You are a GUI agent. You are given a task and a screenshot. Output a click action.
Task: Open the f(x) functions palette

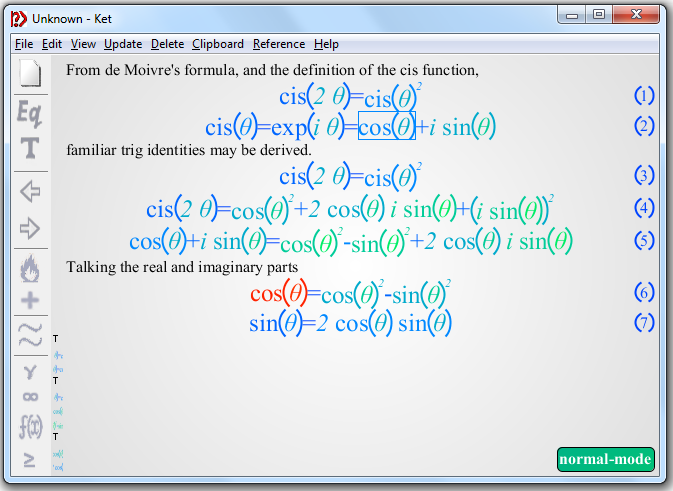click(x=30, y=426)
